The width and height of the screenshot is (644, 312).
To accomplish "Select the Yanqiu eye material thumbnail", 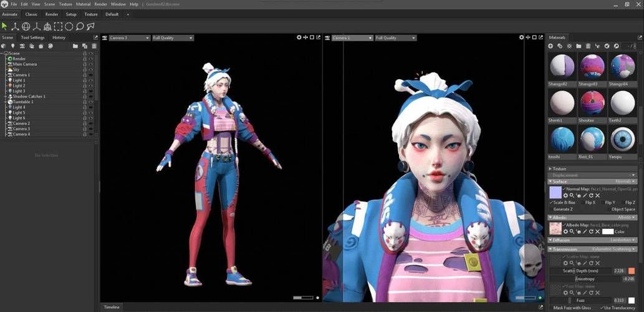I will click(x=622, y=139).
